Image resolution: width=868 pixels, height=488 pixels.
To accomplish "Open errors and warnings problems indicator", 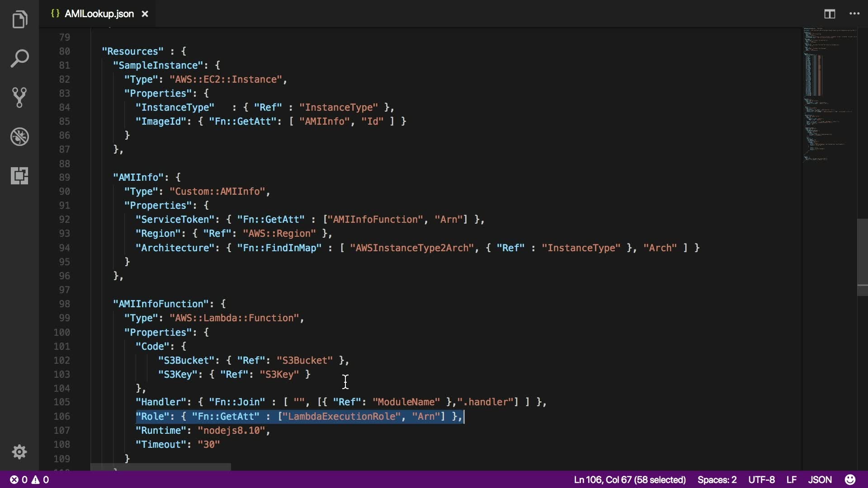I will (30, 479).
